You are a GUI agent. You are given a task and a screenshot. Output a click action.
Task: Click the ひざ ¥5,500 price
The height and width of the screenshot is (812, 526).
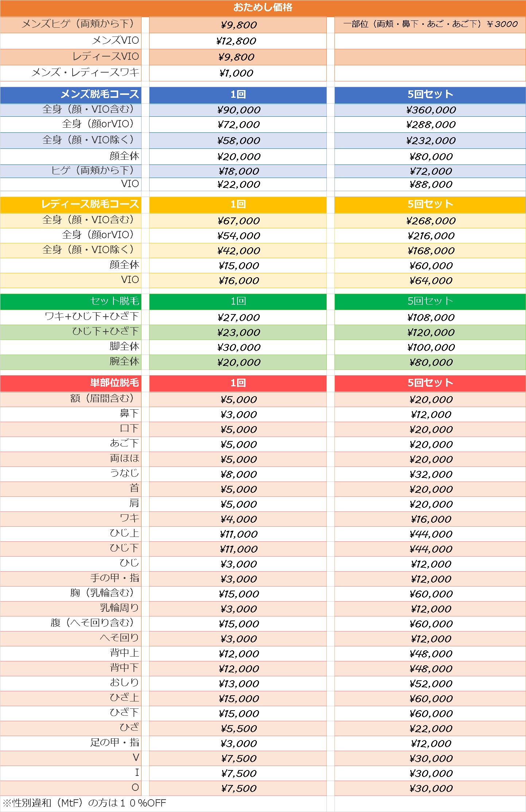click(239, 729)
